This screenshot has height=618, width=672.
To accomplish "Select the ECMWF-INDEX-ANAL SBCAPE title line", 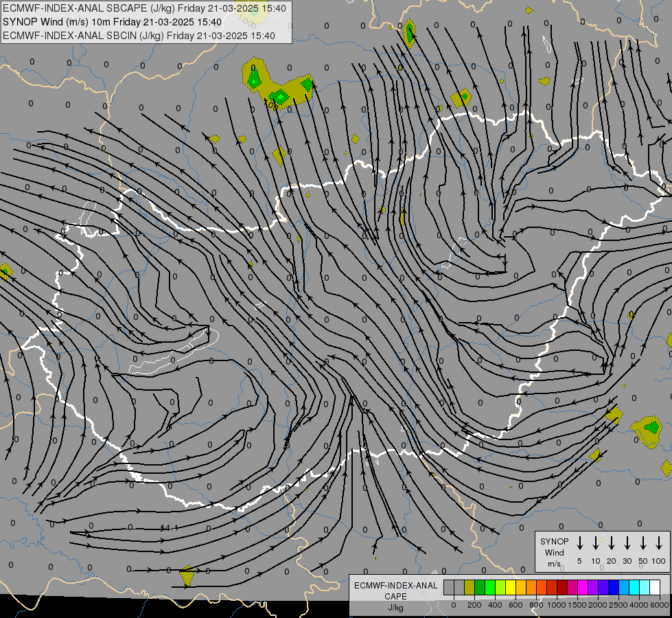I will click(x=144, y=8).
